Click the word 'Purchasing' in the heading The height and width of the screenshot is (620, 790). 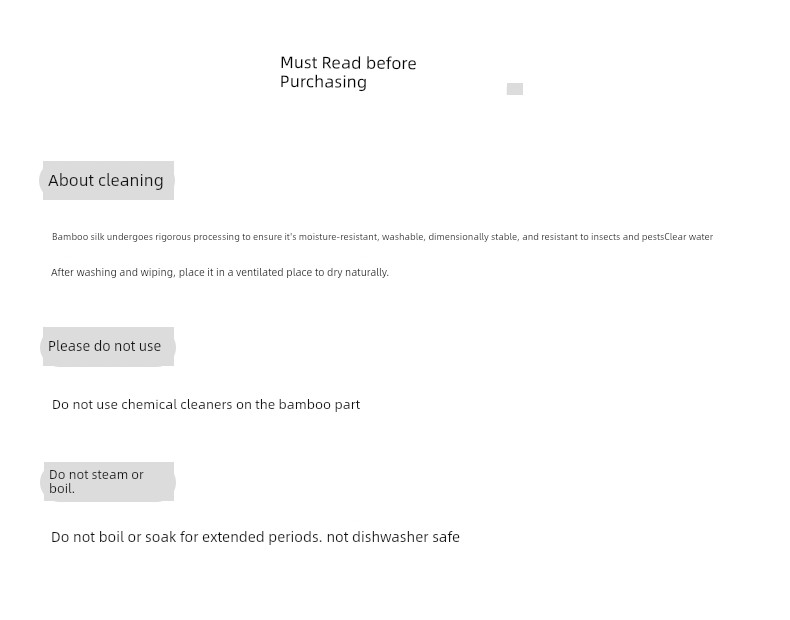[323, 82]
